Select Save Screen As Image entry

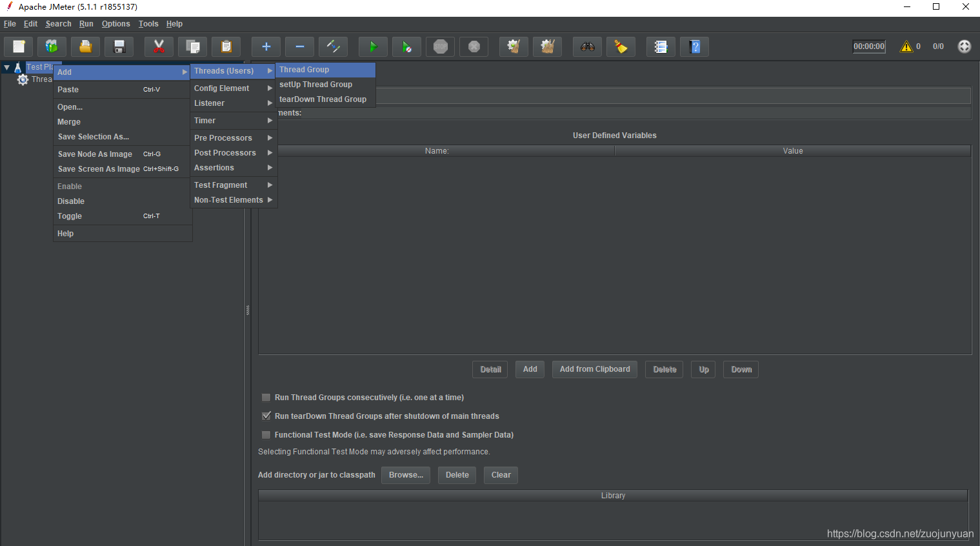[x=123, y=169]
